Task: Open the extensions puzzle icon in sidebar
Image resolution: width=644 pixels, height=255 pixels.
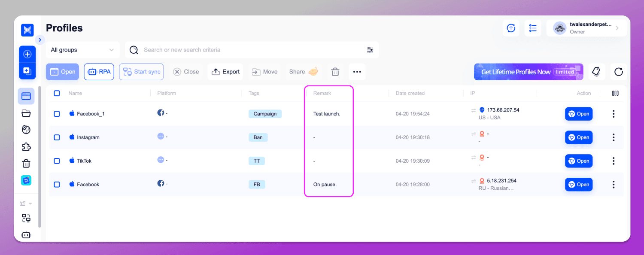Action: click(x=26, y=147)
